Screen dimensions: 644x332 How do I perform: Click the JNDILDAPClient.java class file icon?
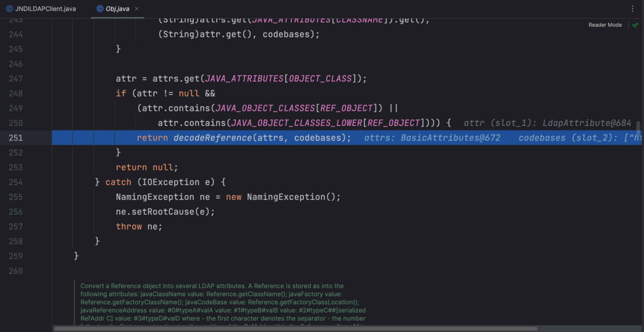click(9, 9)
